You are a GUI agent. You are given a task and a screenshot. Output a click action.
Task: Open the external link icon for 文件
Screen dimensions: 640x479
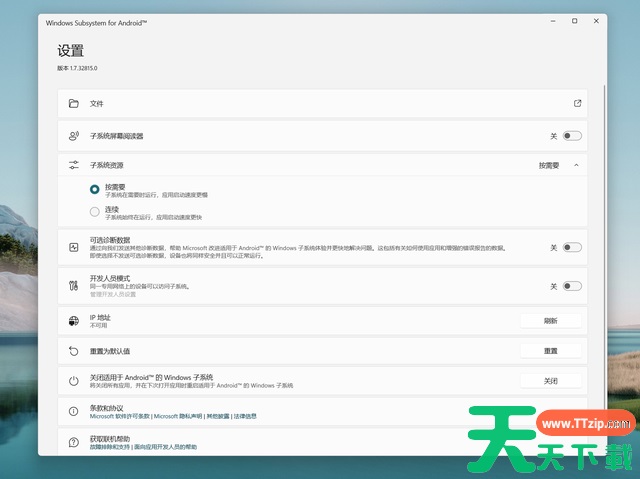tap(577, 104)
